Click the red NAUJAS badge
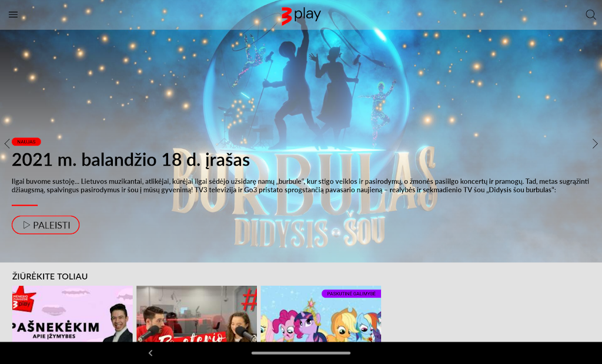This screenshot has width=602, height=364. pyautogui.click(x=26, y=141)
